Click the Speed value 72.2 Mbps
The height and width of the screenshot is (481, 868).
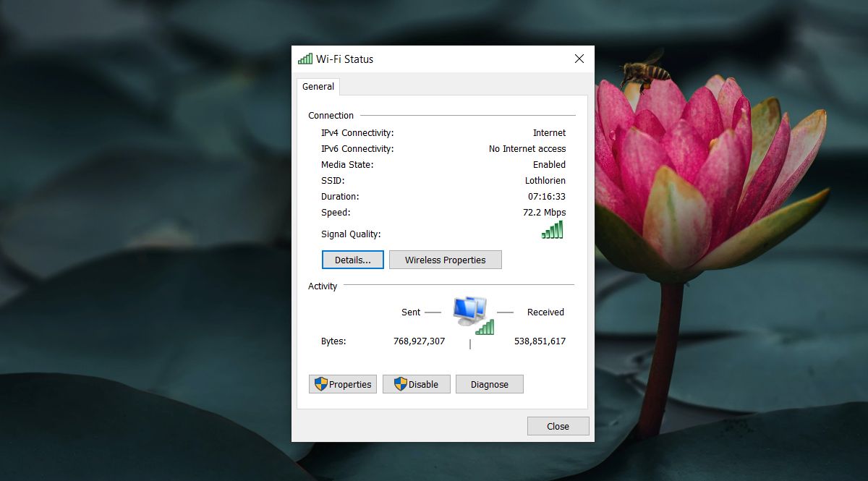coord(545,213)
